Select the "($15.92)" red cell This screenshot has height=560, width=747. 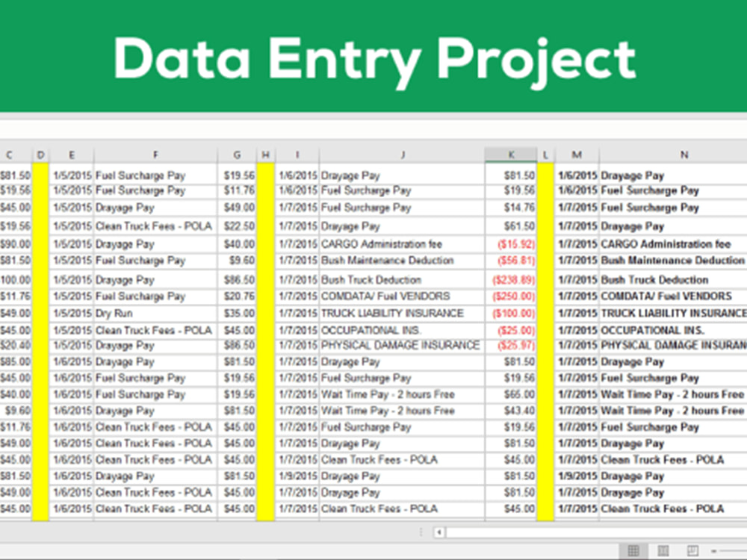coord(511,244)
